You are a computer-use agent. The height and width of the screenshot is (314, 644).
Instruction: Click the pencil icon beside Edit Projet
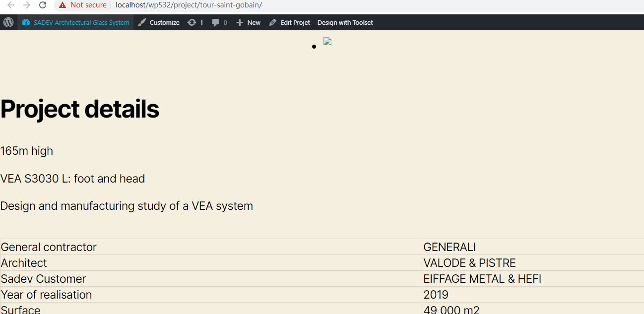pos(273,22)
